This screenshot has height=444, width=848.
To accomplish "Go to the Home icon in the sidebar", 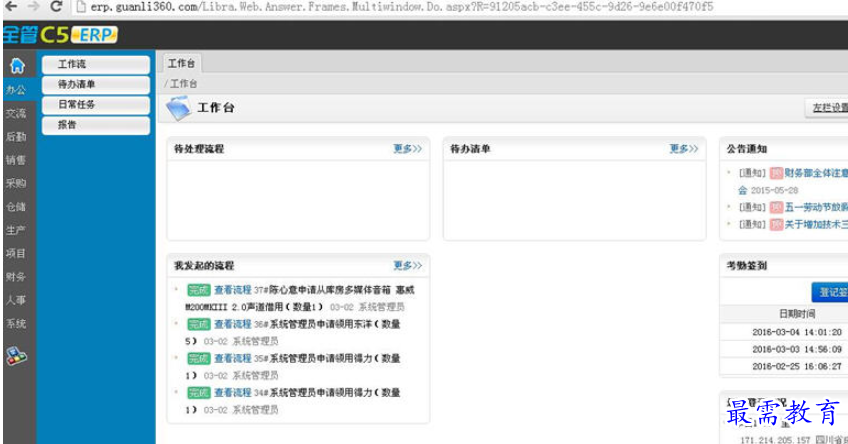I will click(x=17, y=66).
